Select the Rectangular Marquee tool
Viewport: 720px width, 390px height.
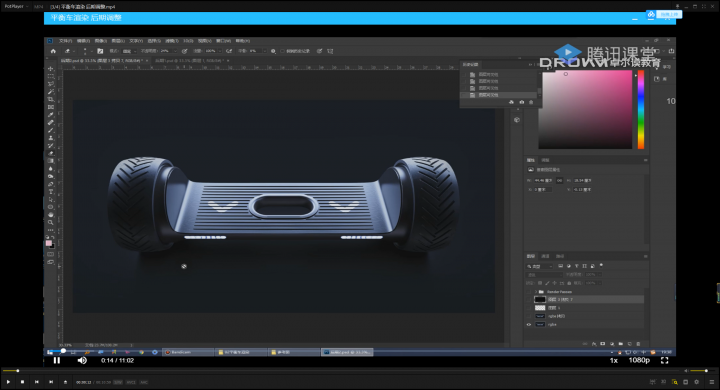(51, 76)
